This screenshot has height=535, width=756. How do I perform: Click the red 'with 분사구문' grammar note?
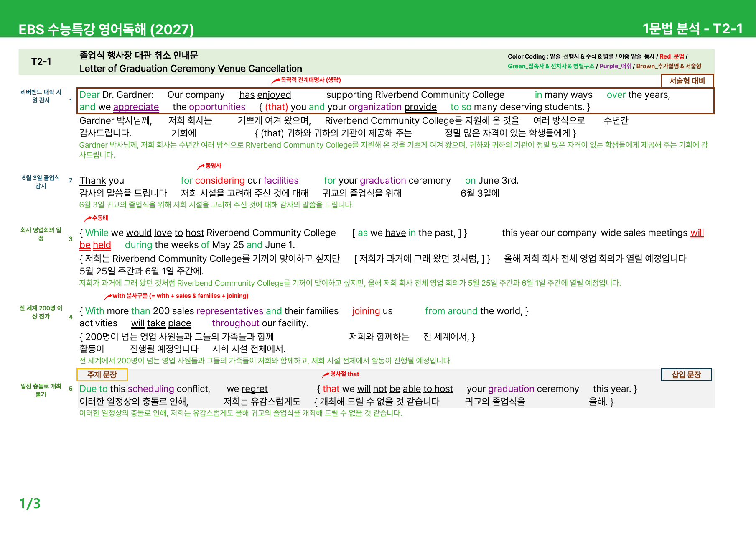pos(181,296)
